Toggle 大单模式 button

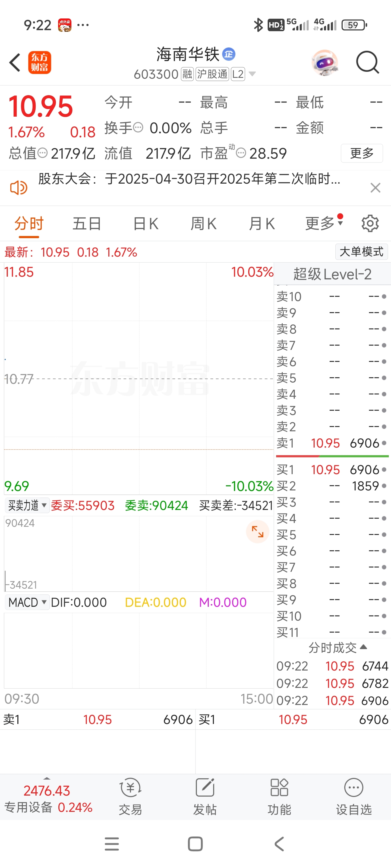(x=361, y=252)
